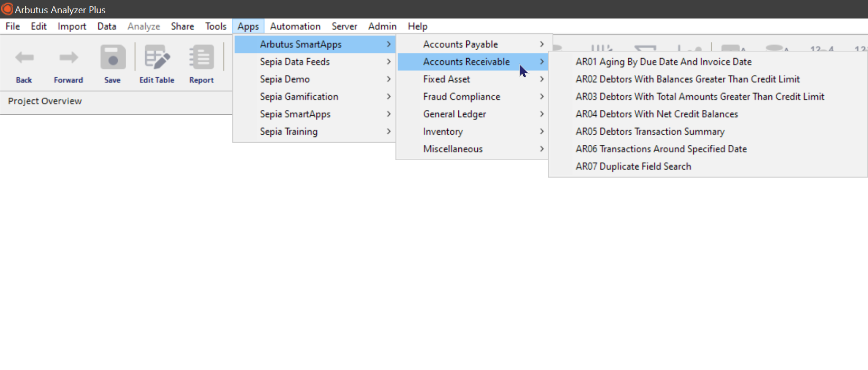Click the Save disk icon
Image resolution: width=868 pixels, height=370 pixels.
[112, 58]
